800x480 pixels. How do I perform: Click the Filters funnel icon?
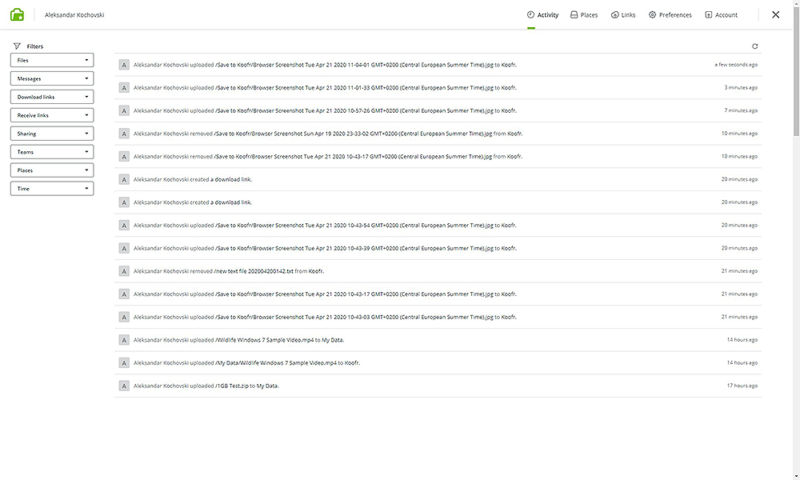(x=17, y=46)
